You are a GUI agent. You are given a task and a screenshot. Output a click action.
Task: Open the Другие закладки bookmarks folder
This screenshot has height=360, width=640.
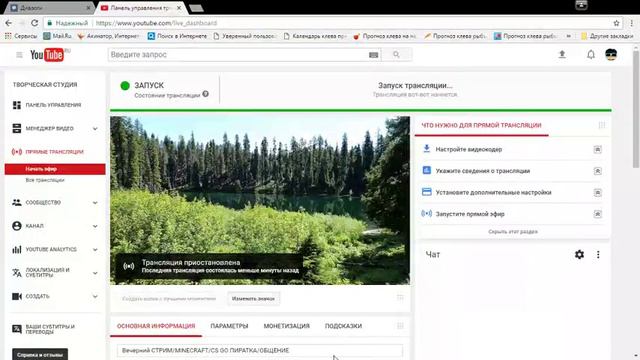[x=607, y=36]
